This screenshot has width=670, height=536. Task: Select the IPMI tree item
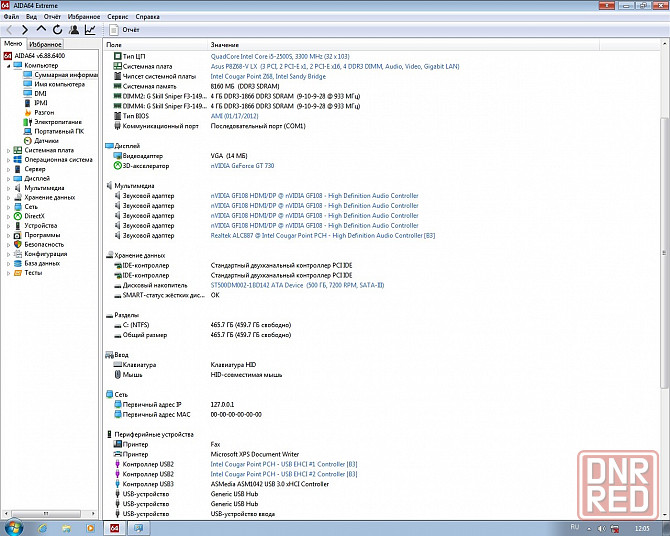click(x=41, y=103)
